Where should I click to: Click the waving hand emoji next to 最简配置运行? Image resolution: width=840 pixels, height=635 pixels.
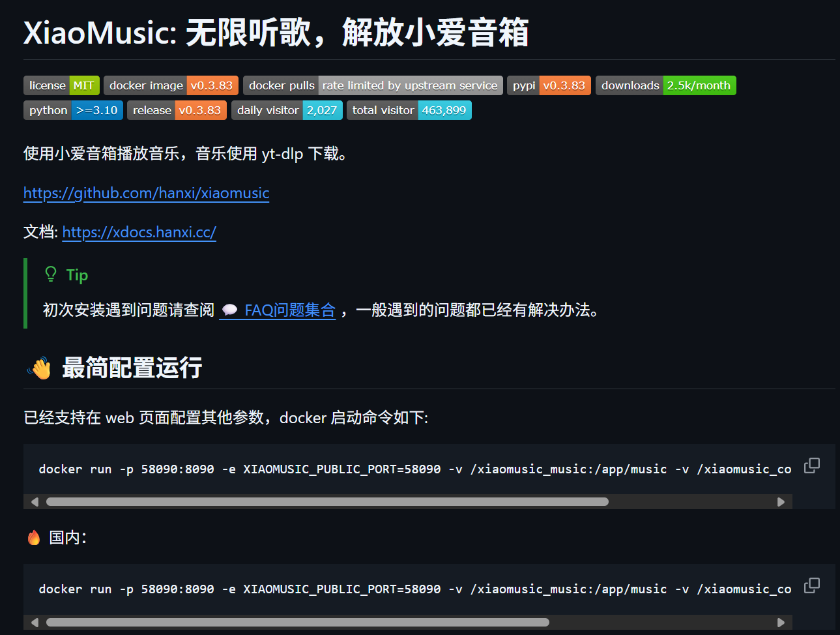click(x=39, y=367)
